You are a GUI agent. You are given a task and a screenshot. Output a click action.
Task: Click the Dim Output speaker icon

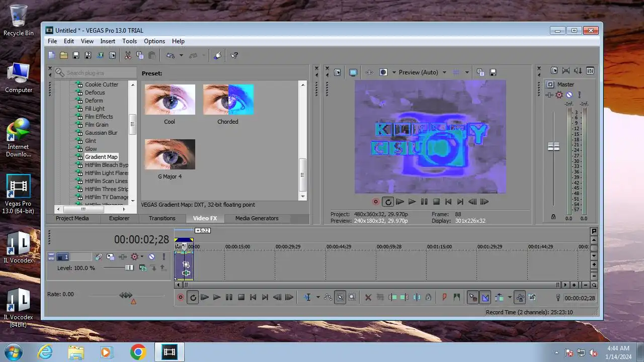point(578,71)
